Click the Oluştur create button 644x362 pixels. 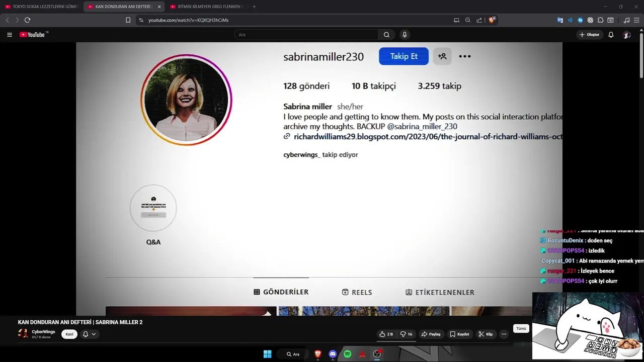[590, 35]
